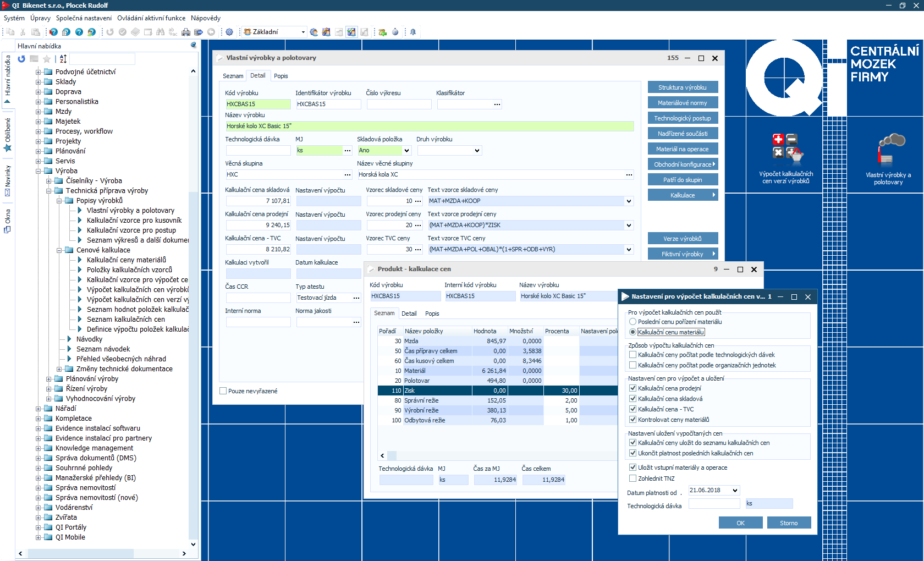Viewport: 924px width, 561px height.
Task: Click the binoculars search icon
Action: pyautogui.click(x=160, y=32)
